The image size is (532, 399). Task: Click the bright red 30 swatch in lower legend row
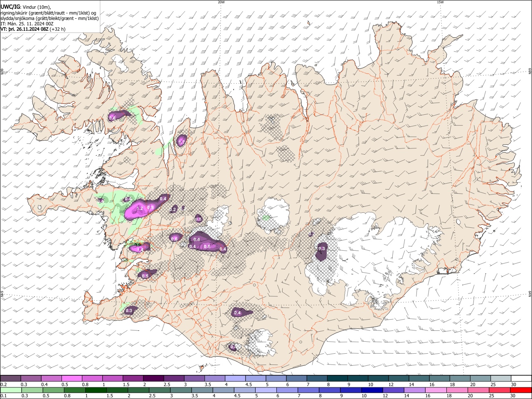(x=521, y=390)
